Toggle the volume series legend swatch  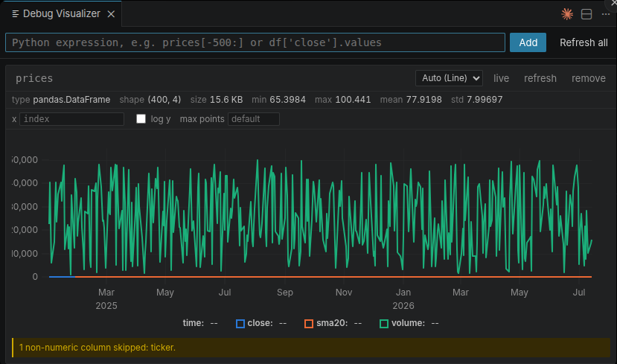tap(384, 324)
